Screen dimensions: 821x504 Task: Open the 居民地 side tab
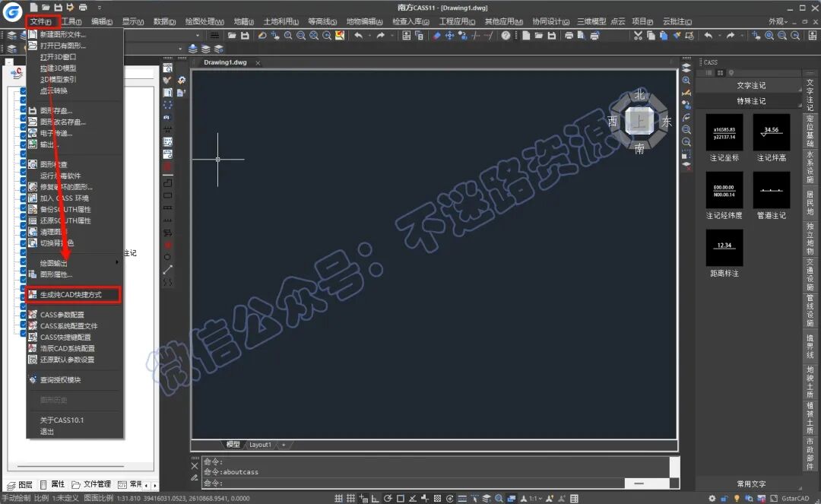pos(810,203)
